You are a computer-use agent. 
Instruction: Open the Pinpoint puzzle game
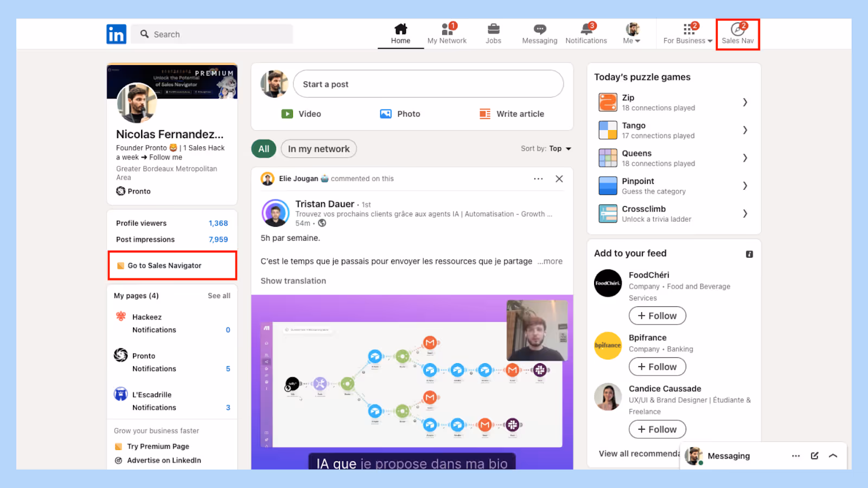click(673, 185)
